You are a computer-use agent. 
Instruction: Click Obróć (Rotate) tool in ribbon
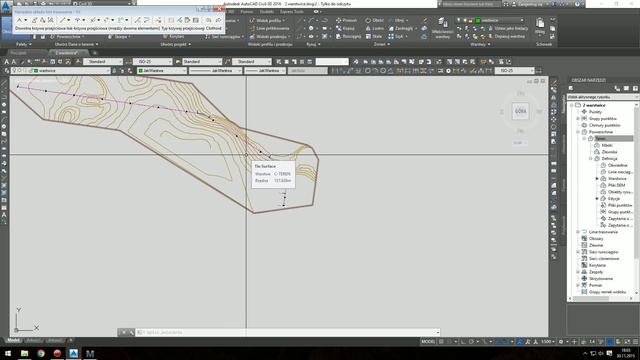point(374,20)
